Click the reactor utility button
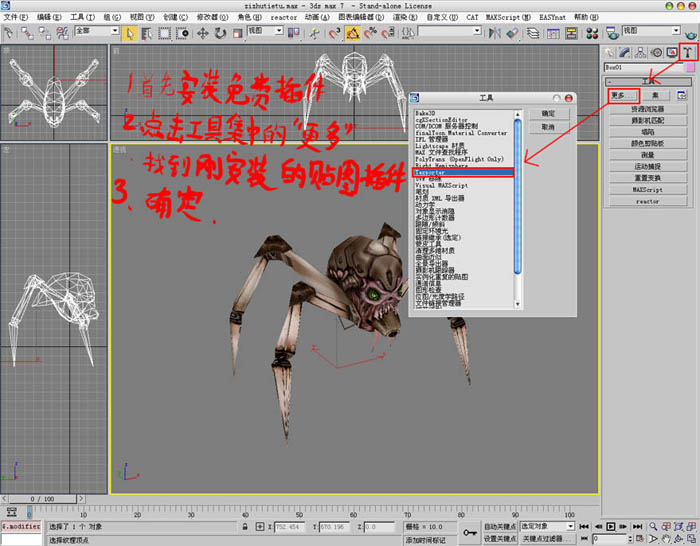The width and height of the screenshot is (700, 546). [648, 201]
